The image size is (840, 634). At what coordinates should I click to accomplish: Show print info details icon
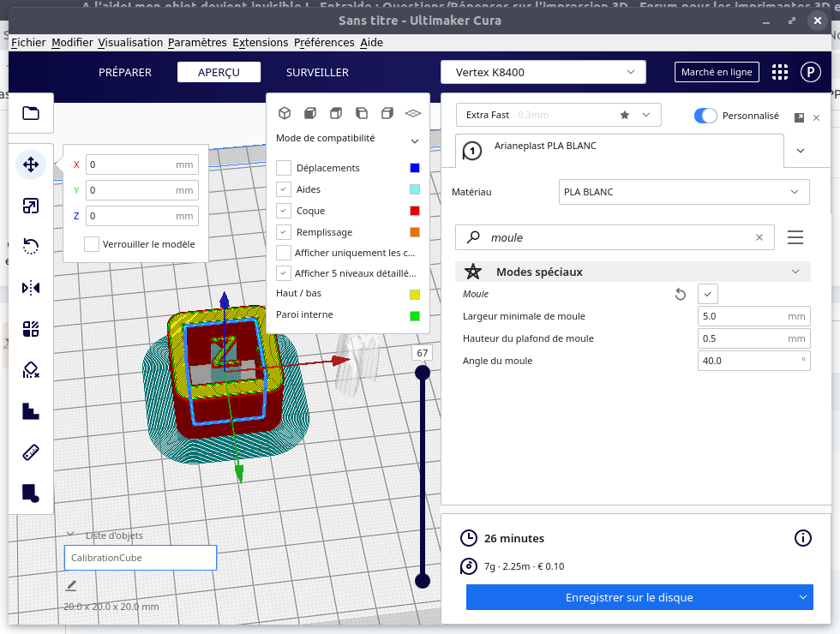click(x=802, y=538)
